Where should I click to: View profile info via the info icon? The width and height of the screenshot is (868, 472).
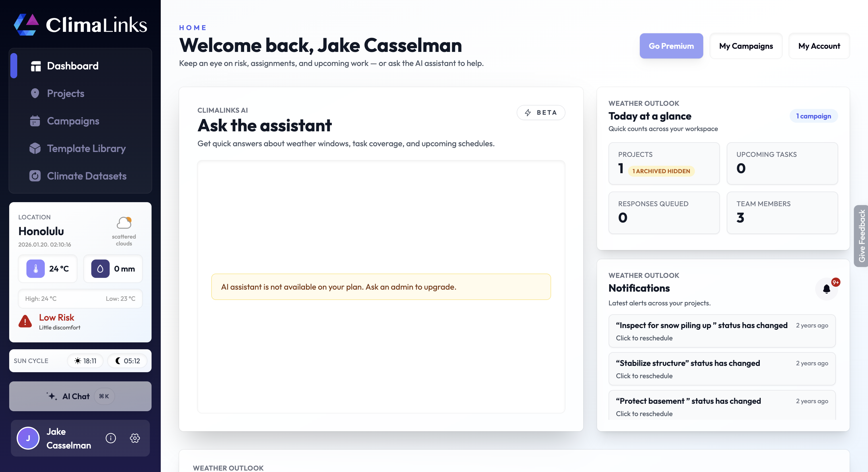coord(111,438)
